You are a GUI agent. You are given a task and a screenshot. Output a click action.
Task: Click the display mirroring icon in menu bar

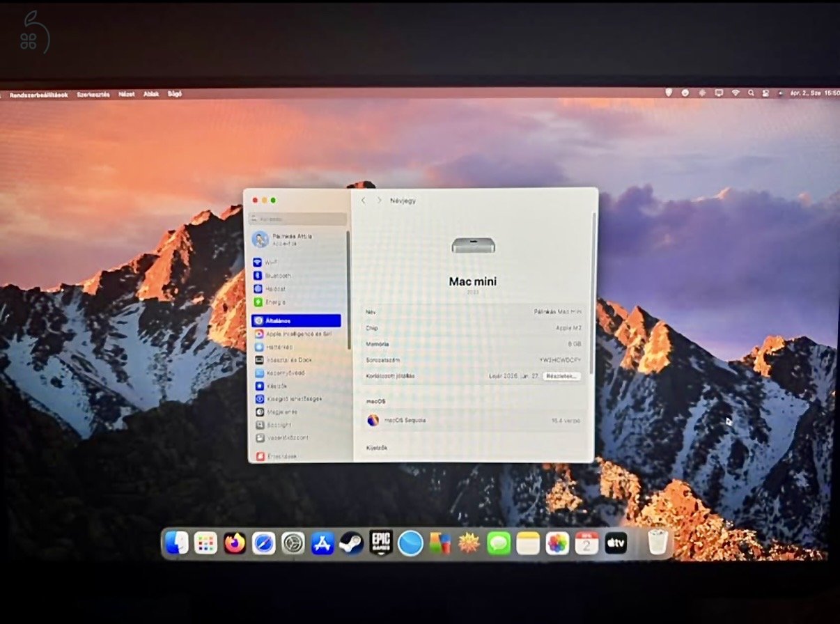pos(718,93)
